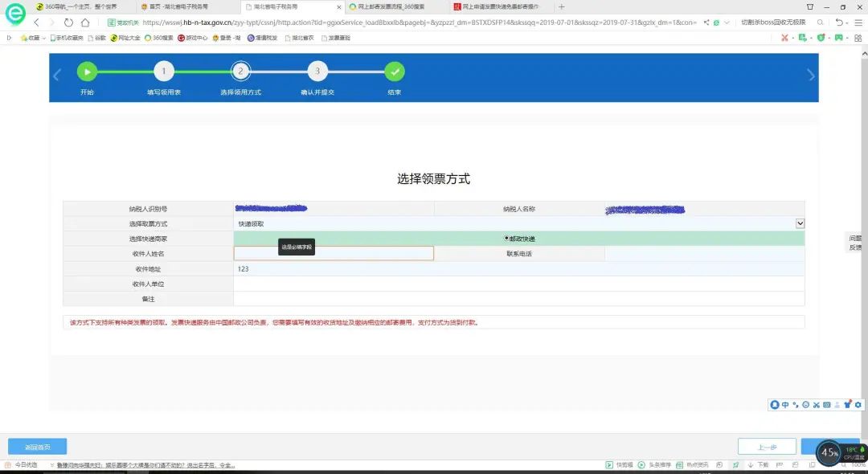
Task: Open the 网址大全 bookmark
Action: tap(125, 38)
